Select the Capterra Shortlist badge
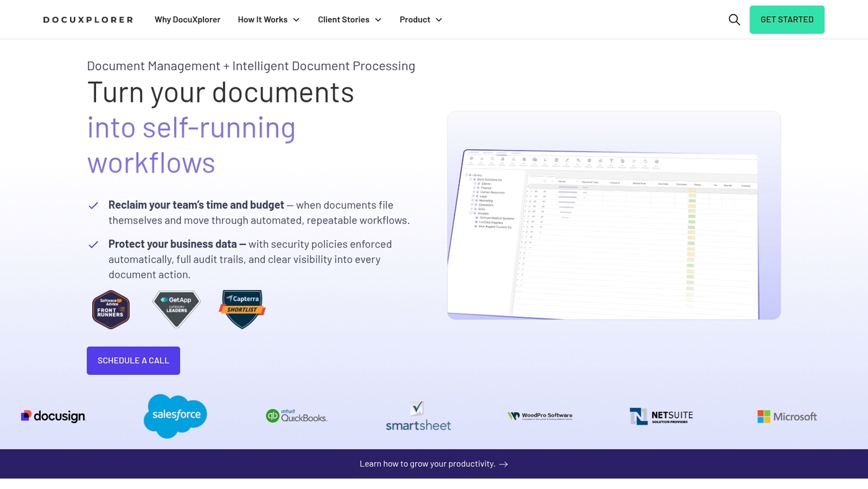Viewport: 868px width, 489px height. (x=242, y=309)
